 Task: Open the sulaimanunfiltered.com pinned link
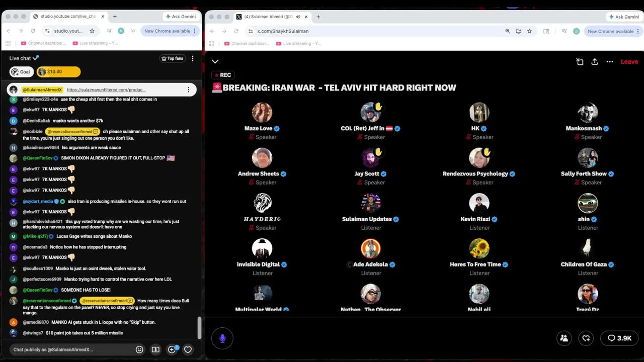[x=106, y=90]
